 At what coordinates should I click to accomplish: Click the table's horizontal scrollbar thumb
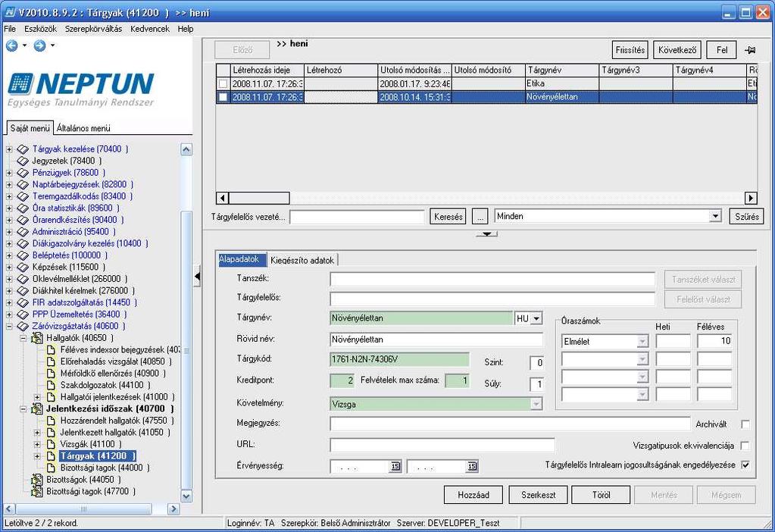coord(259,199)
